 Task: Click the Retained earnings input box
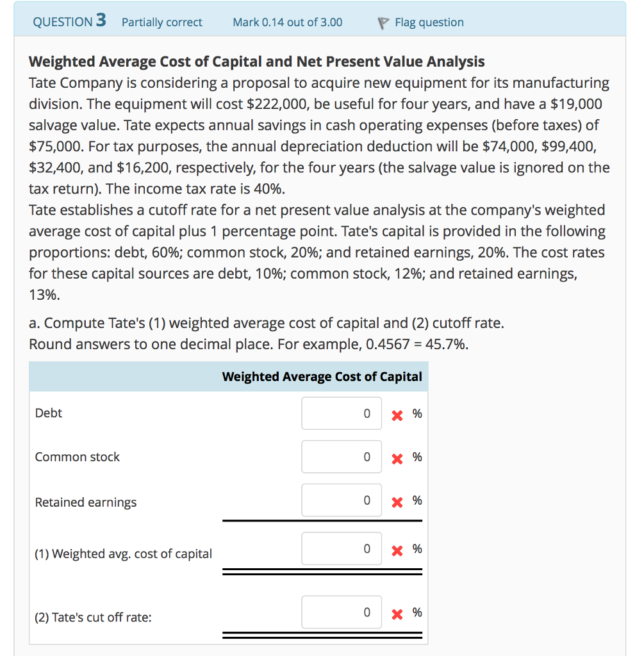341,500
